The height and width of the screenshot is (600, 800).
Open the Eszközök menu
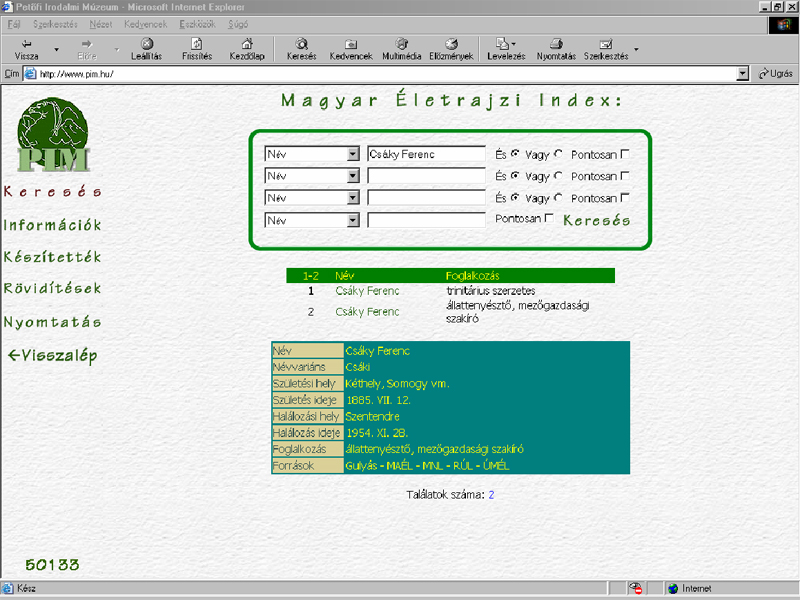(197, 24)
